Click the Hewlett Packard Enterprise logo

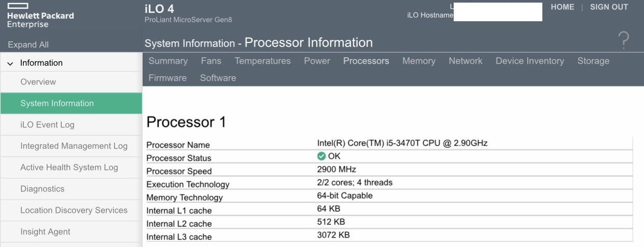40,16
